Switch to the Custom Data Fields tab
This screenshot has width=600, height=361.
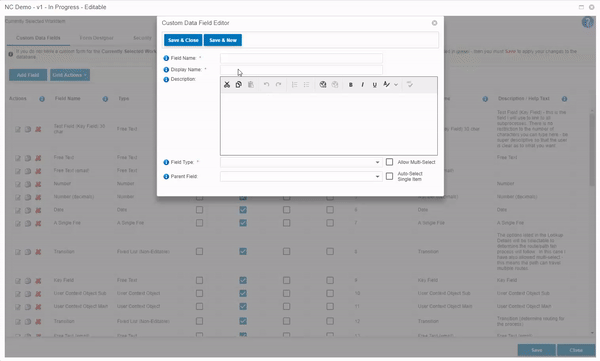click(38, 38)
